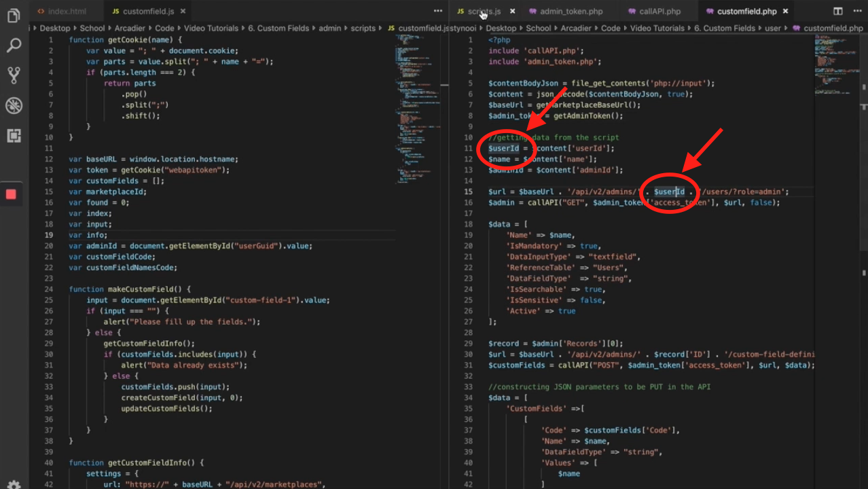
Task: Open the Debug view in activity bar
Action: pyautogui.click(x=14, y=105)
